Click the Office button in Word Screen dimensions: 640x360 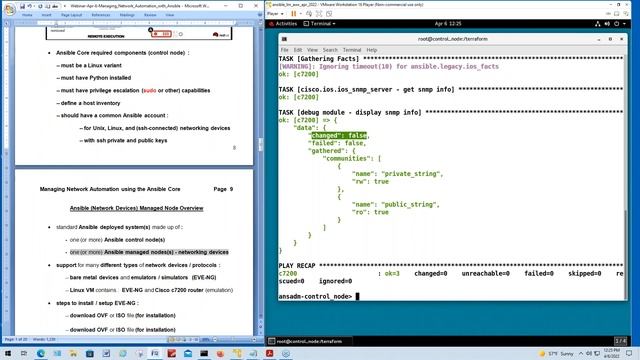click(9, 8)
